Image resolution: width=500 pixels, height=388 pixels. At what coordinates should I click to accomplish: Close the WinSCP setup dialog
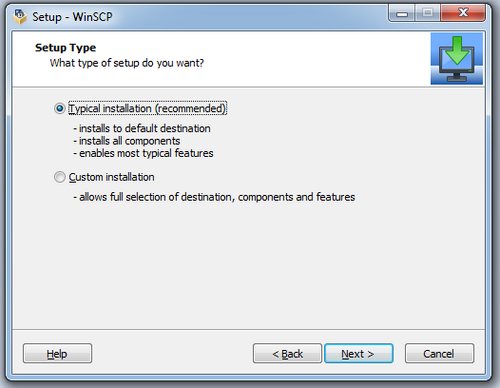pos(463,13)
